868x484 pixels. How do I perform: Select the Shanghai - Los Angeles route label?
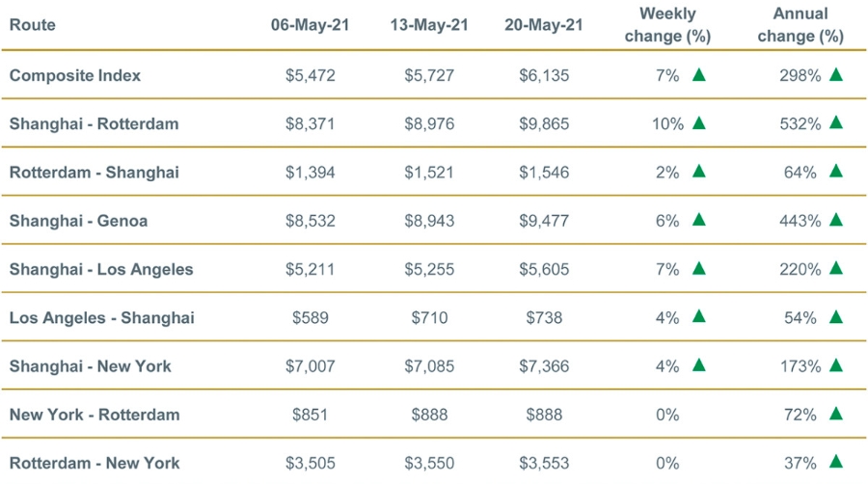pos(101,269)
